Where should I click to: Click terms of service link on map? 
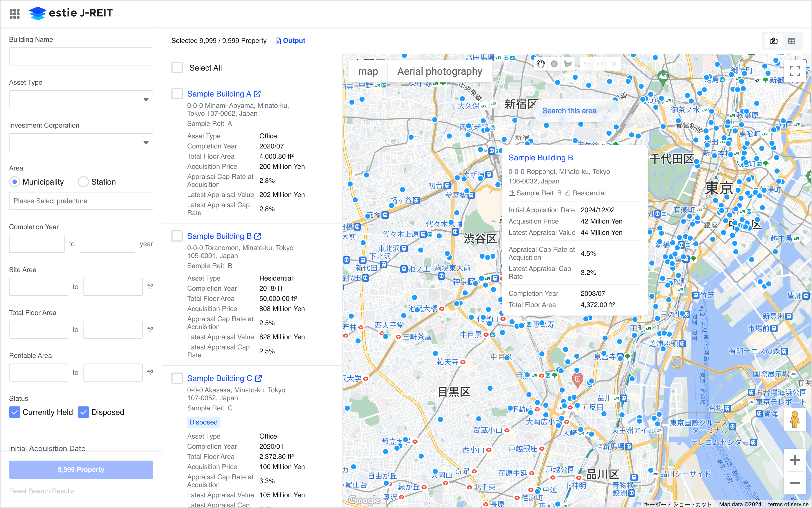click(788, 504)
